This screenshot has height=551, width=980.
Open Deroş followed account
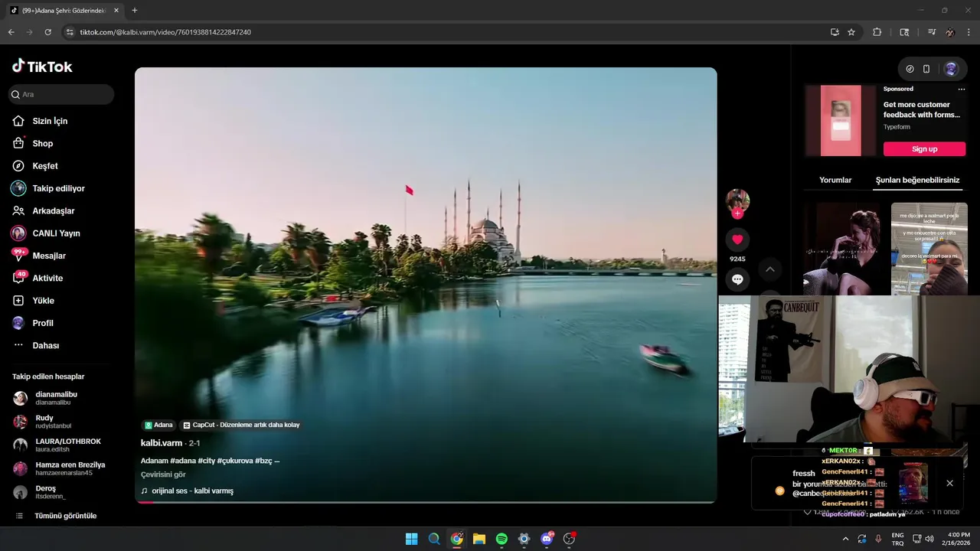click(x=45, y=492)
